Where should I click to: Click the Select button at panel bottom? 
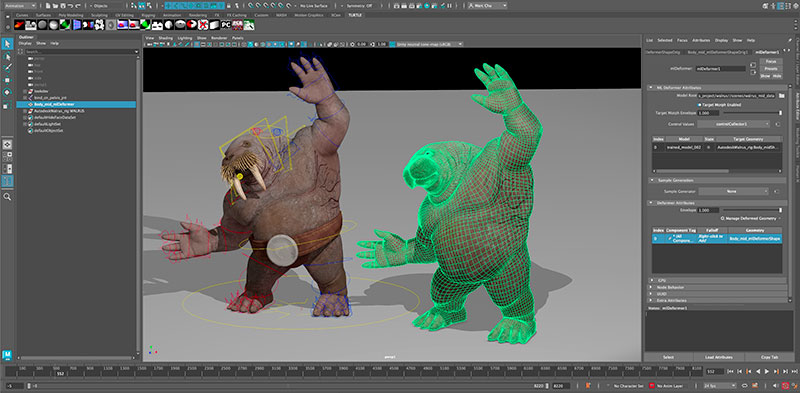click(x=668, y=357)
